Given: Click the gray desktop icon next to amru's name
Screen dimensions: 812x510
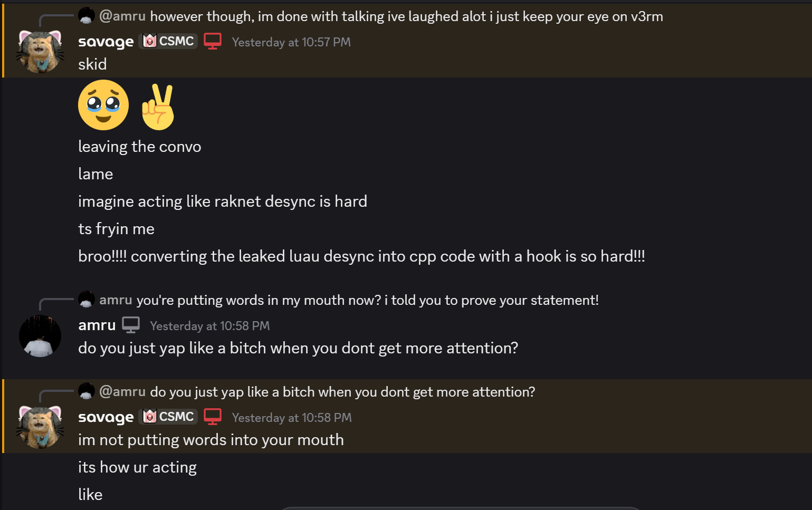Looking at the screenshot, I should tap(131, 325).
